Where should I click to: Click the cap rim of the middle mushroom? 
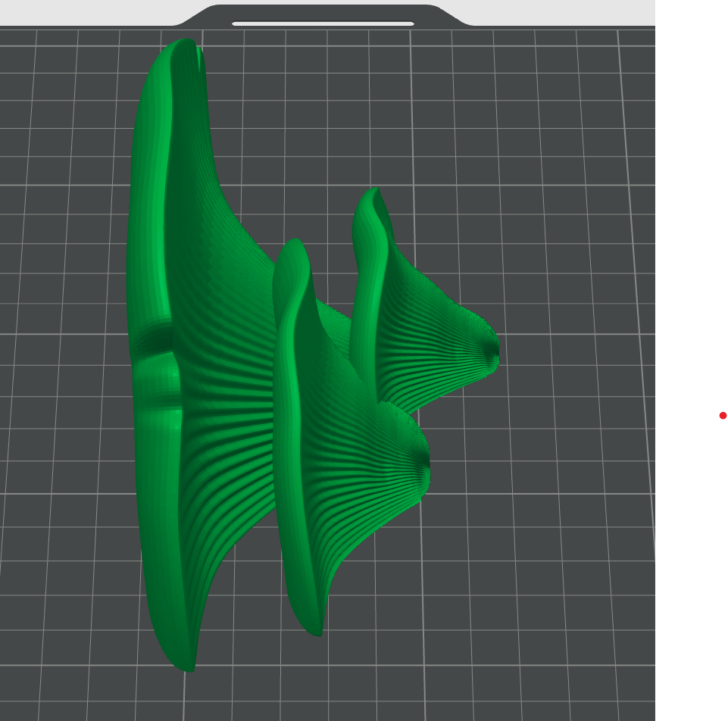tap(290, 418)
